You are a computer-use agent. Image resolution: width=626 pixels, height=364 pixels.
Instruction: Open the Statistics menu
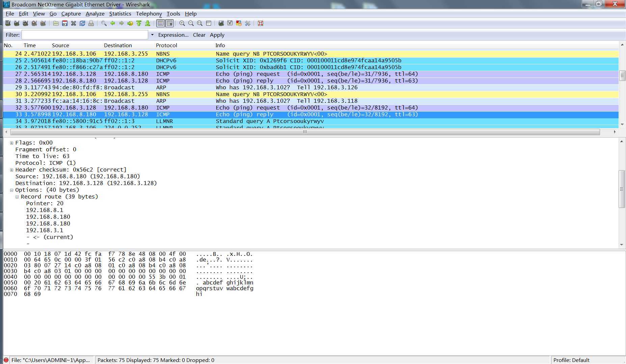point(120,13)
